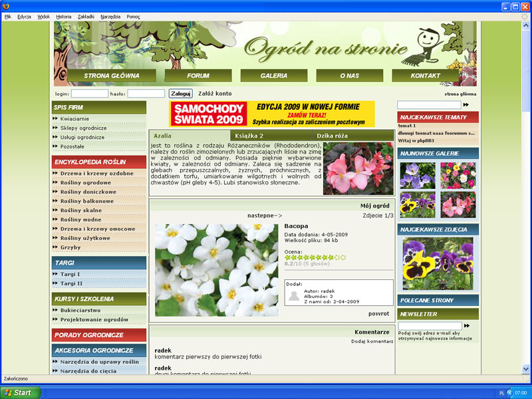532x399 pixels.
Task: Open the Narzędzia do uprawy roślin link
Action: 99,362
